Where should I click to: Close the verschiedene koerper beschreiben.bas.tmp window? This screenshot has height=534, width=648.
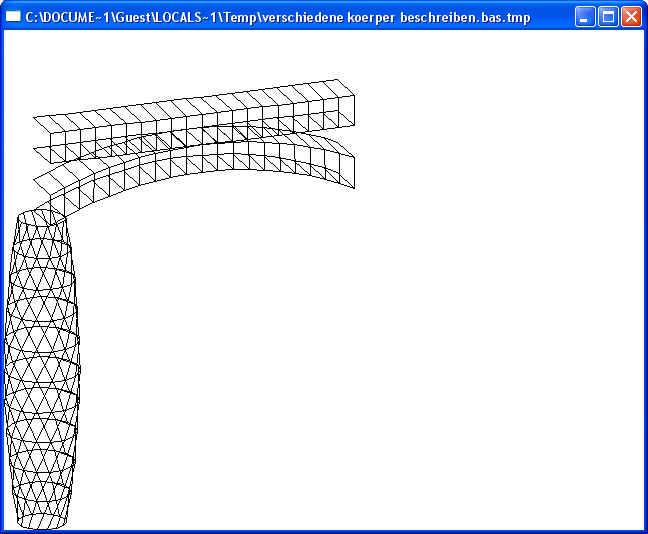pyautogui.click(x=631, y=17)
